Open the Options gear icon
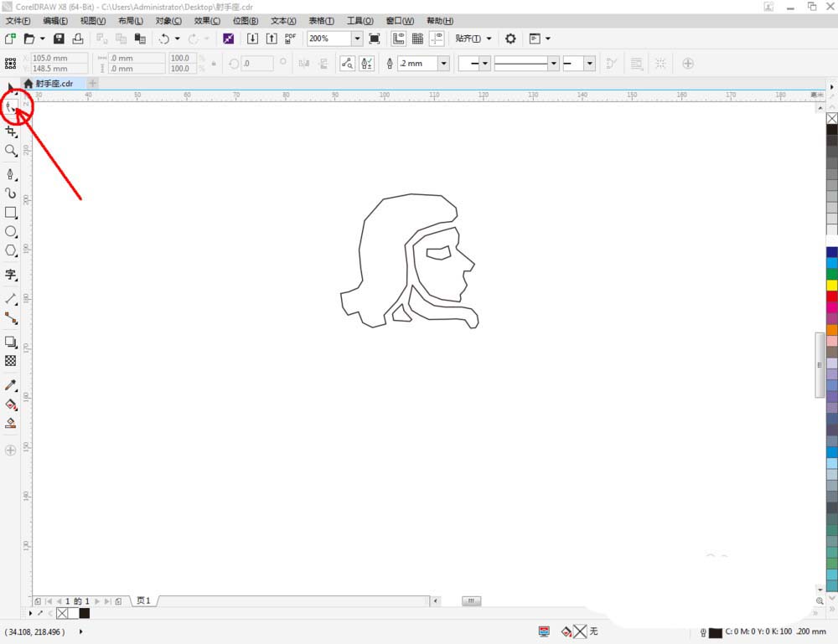The image size is (838, 644). pos(510,39)
